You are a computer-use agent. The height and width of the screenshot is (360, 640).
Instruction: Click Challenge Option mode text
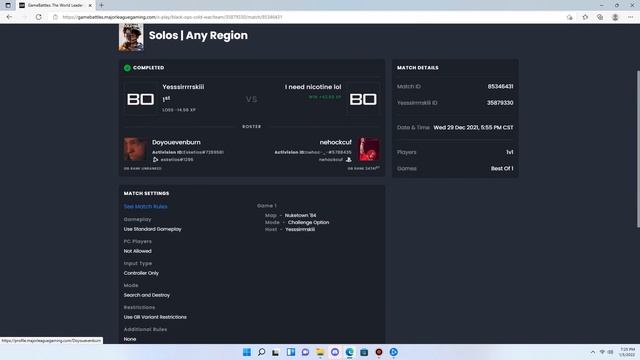point(309,222)
